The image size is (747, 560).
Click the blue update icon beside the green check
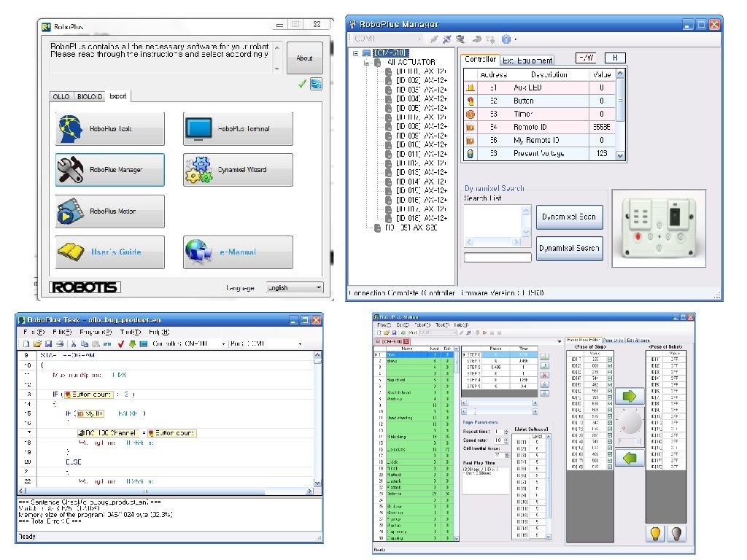tap(316, 84)
